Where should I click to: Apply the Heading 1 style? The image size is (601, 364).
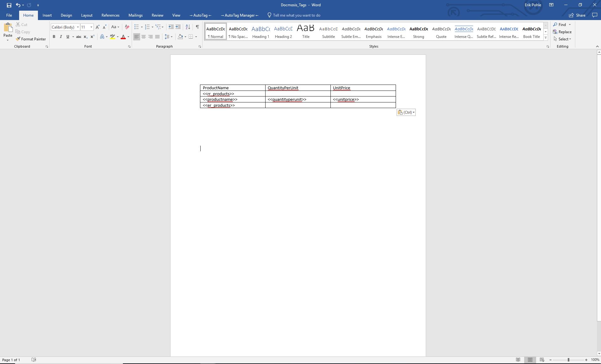pos(261,32)
